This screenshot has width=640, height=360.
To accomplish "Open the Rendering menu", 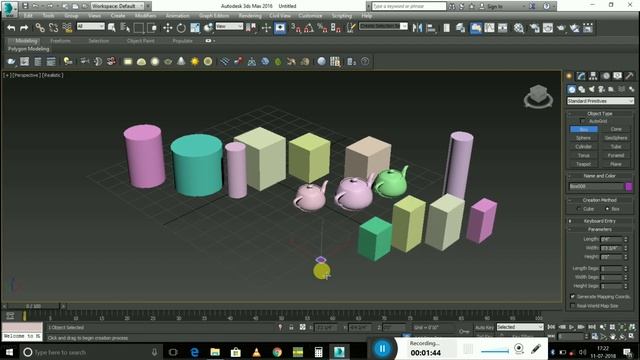I will tap(250, 16).
